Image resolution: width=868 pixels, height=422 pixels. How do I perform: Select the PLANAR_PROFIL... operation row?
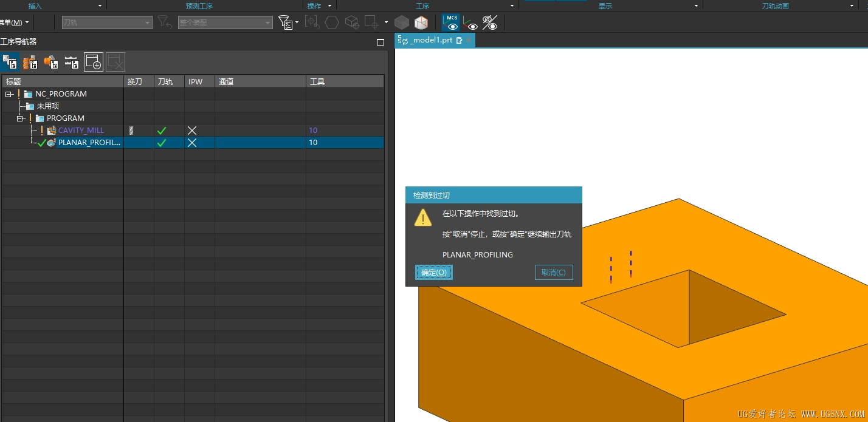pyautogui.click(x=193, y=142)
